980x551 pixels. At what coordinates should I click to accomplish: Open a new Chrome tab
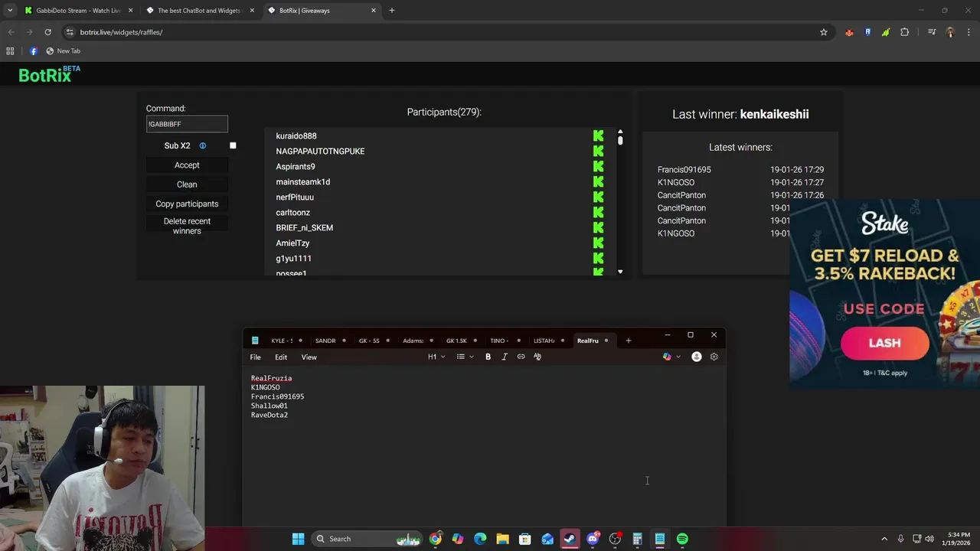pos(392,11)
